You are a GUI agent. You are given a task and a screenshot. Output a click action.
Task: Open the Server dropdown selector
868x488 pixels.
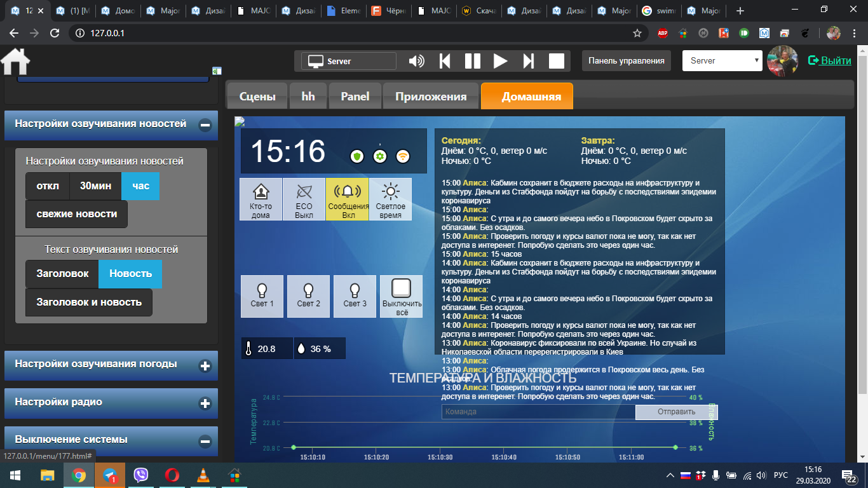[x=722, y=61]
